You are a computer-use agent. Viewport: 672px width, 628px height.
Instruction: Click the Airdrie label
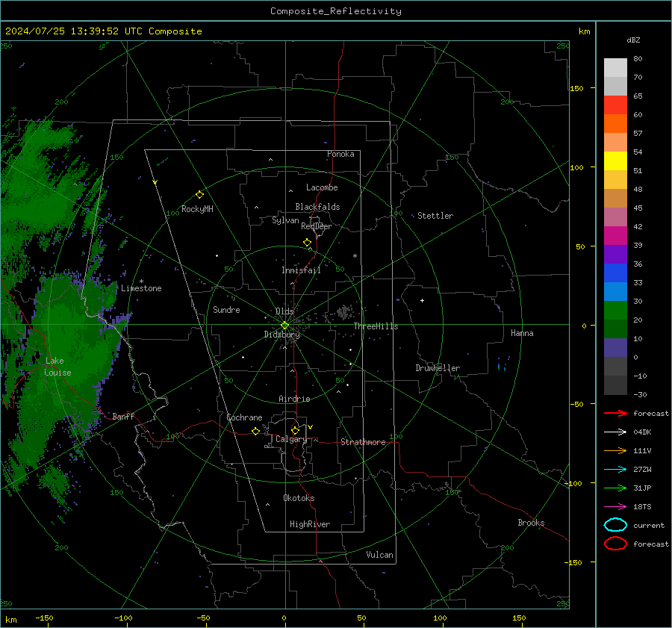tap(294, 399)
